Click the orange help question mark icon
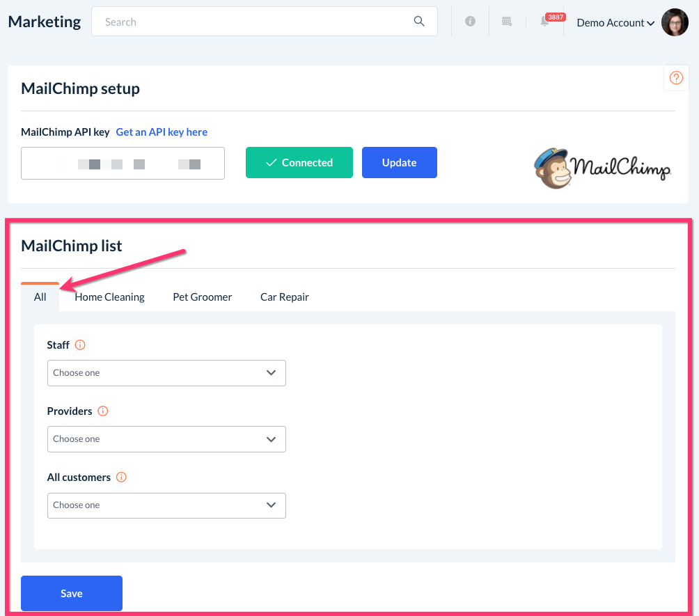 pos(676,78)
